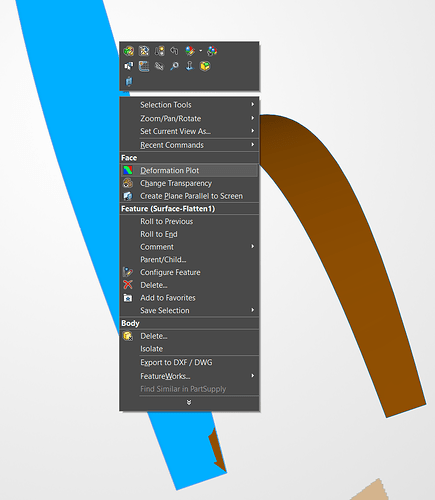Choose Export to DXF / DWG
Image resolution: width=435 pixels, height=500 pixels.
pyautogui.click(x=189, y=362)
